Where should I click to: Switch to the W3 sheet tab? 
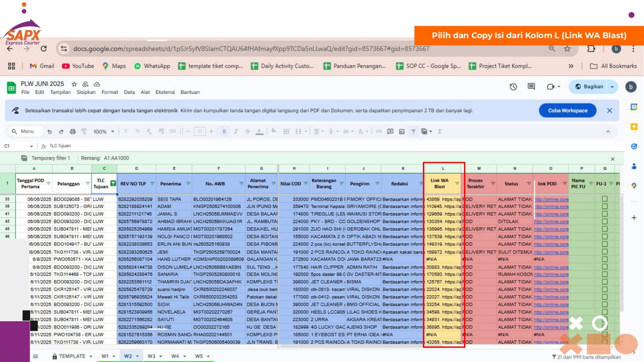151,356
